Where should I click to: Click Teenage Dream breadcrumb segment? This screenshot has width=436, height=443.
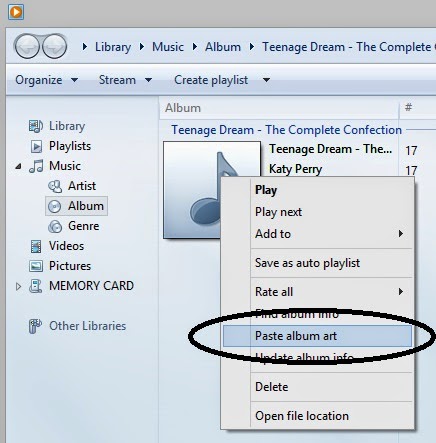pyautogui.click(x=349, y=47)
